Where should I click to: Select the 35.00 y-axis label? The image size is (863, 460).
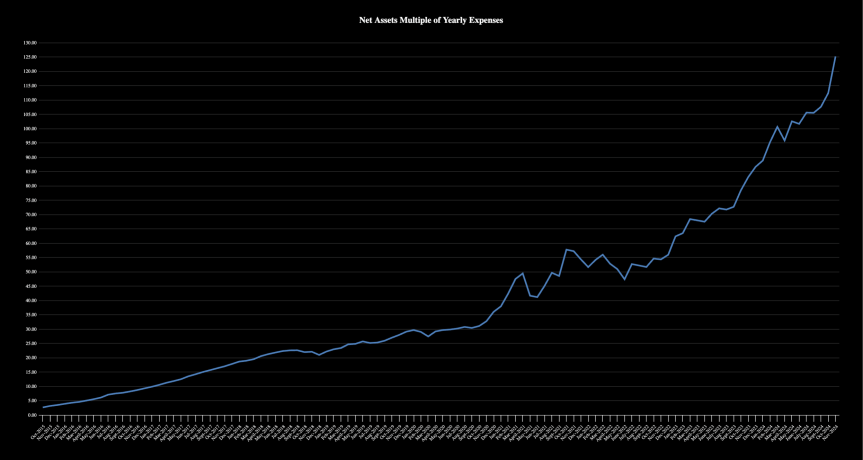(x=30, y=315)
